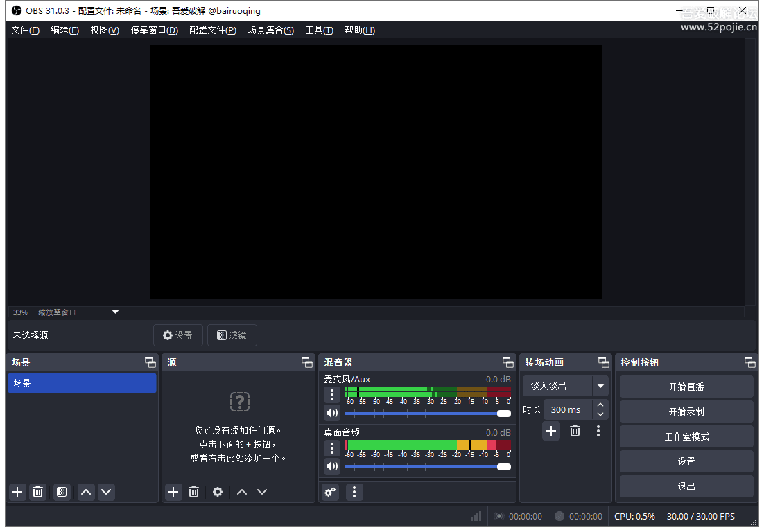Viewport: 764px width, 532px height.
Task: Open the 配置文件(P) menu
Action: click(213, 30)
